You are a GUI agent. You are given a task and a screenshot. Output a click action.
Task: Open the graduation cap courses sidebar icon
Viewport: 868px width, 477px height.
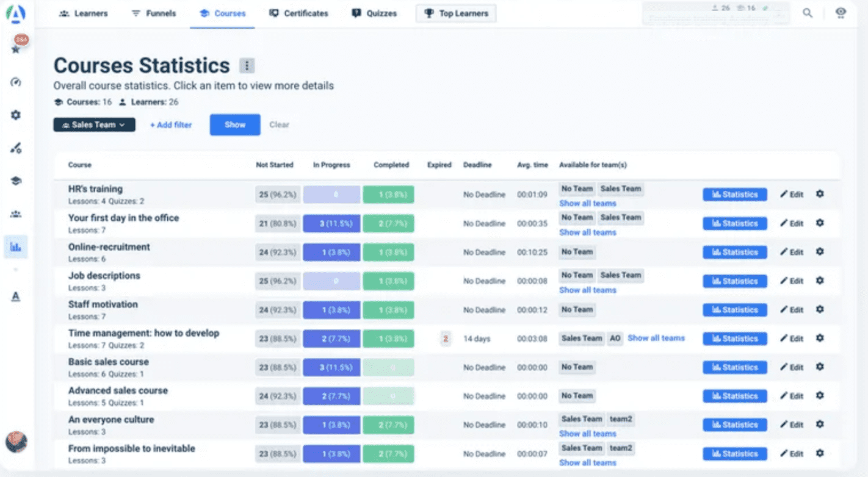[x=16, y=181]
